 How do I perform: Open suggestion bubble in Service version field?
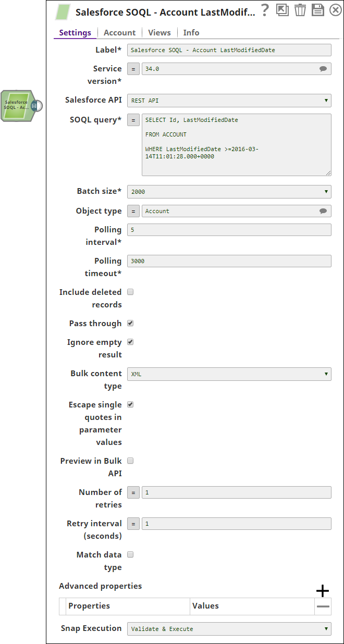pyautogui.click(x=323, y=69)
